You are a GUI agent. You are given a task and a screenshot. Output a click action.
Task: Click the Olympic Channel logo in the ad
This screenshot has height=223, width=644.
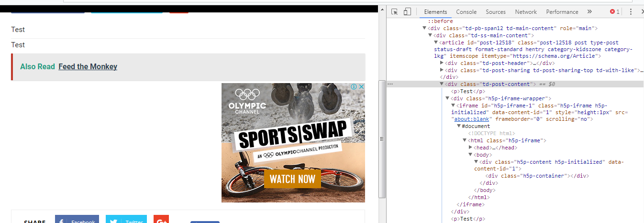pyautogui.click(x=247, y=101)
